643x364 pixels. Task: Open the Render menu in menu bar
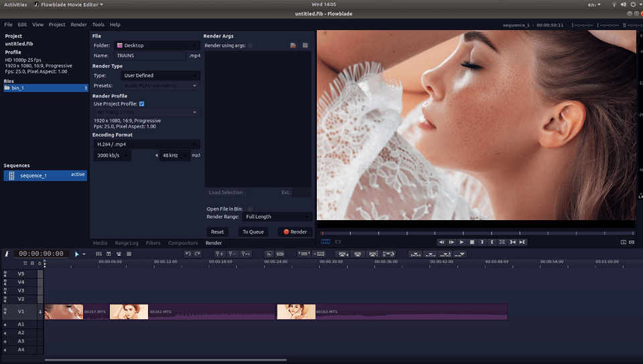tap(78, 25)
